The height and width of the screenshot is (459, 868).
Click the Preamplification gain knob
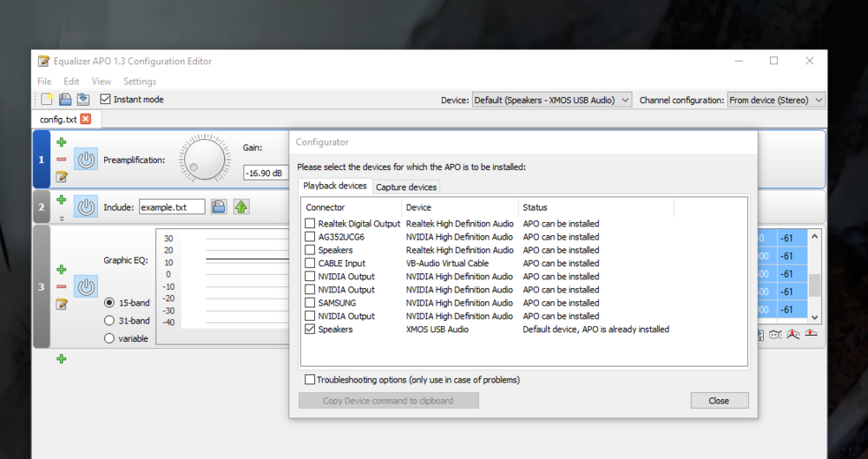click(204, 159)
